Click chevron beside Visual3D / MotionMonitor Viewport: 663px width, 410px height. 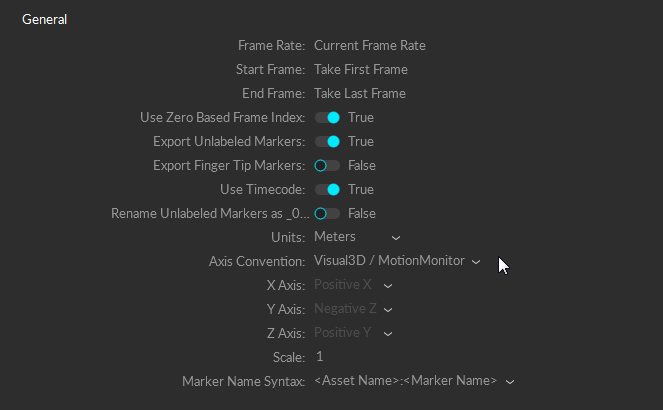click(476, 262)
